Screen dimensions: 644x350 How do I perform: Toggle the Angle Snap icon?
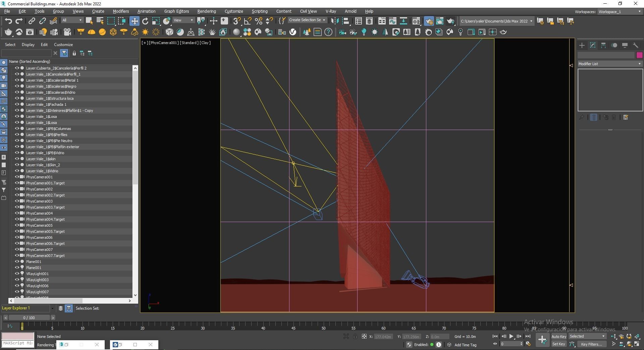(x=248, y=21)
